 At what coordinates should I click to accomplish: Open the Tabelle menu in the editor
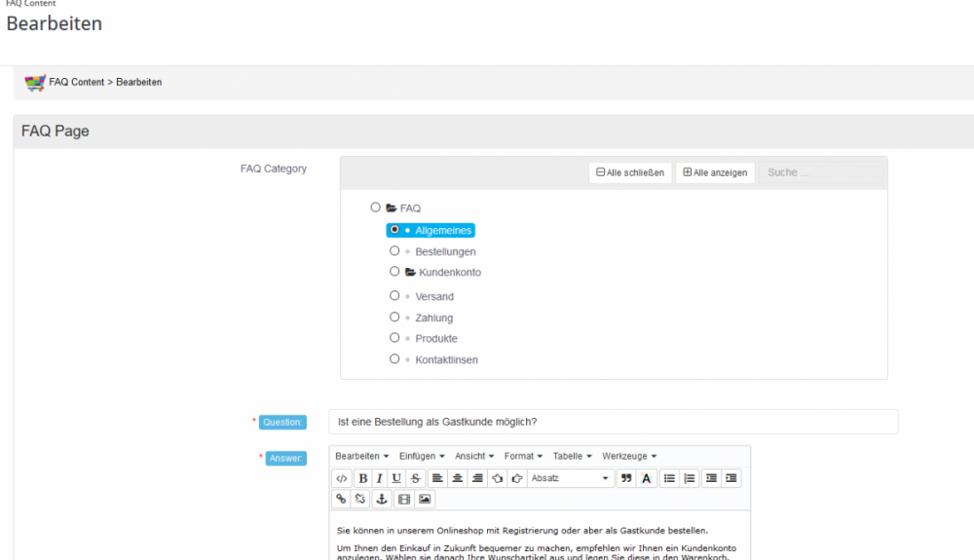(573, 456)
